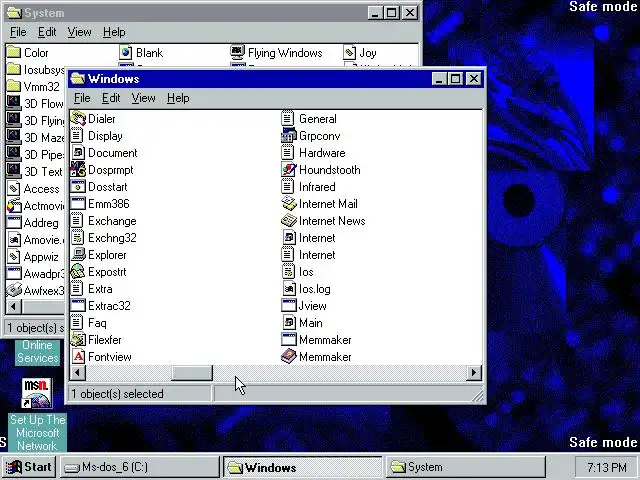
Task: Click the Main group file icon
Action: (289, 322)
